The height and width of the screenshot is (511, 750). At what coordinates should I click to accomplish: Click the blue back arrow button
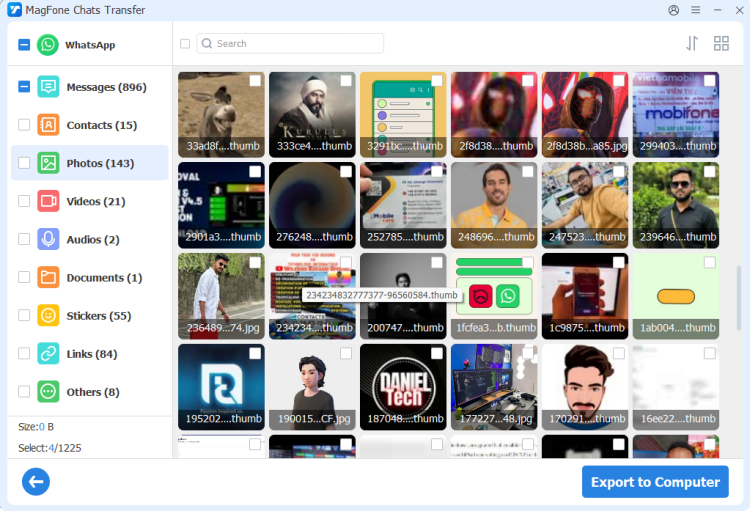click(36, 482)
